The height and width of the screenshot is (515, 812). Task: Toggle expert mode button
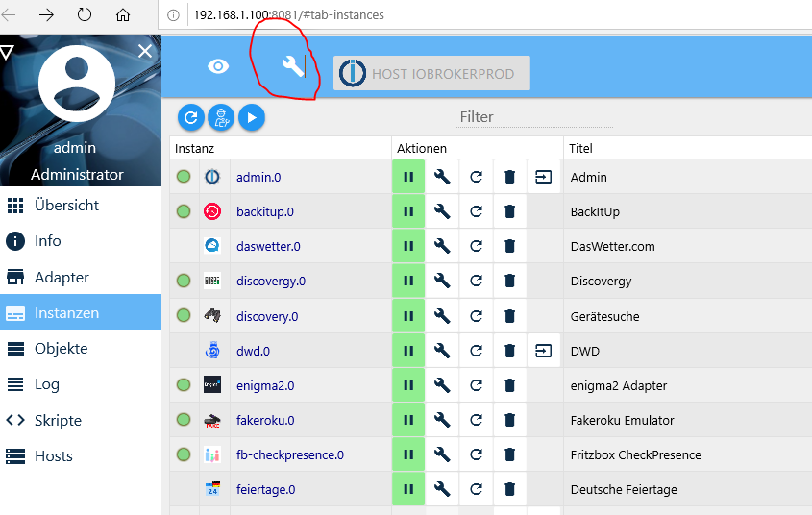[x=221, y=117]
